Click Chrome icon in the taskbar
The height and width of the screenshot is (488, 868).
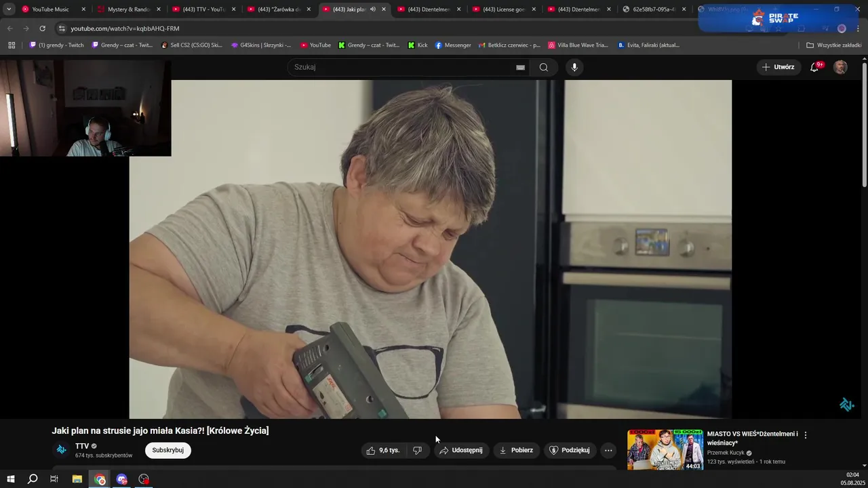click(100, 479)
